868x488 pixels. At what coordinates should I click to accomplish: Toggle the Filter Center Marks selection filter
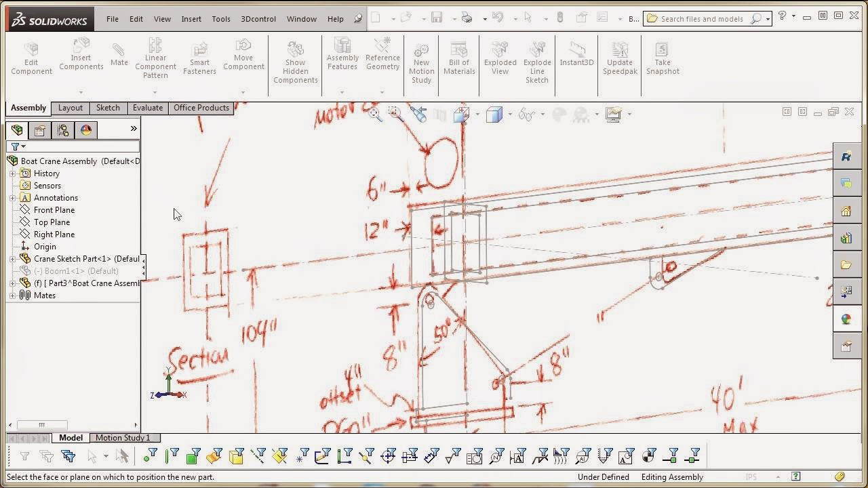coord(388,456)
